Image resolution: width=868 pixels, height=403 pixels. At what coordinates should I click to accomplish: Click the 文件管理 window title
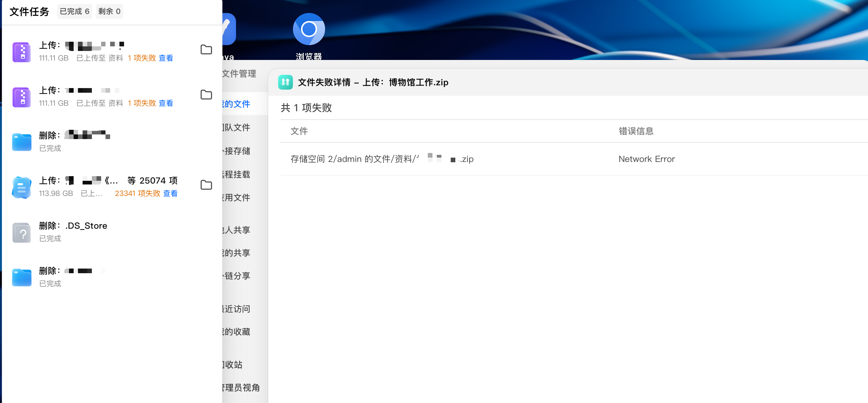(239, 73)
